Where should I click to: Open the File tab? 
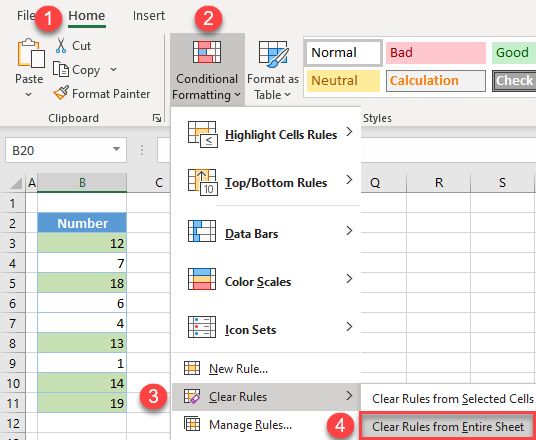pyautogui.click(x=26, y=16)
